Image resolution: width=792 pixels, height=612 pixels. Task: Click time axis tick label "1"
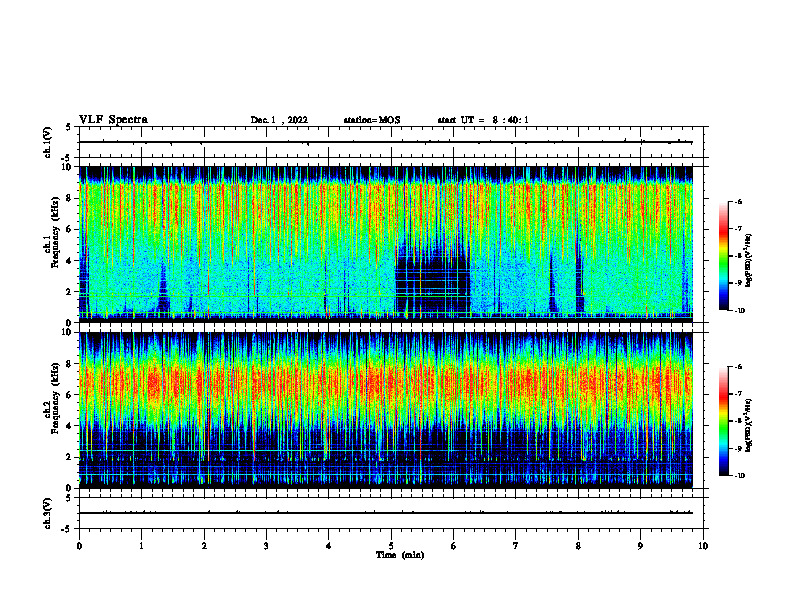tap(141, 546)
